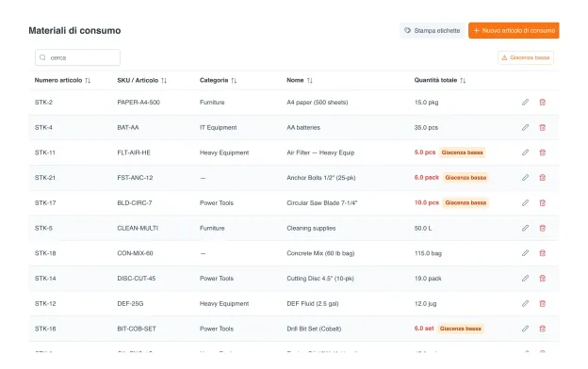Sort by Categoria column
588x369 pixels.
tap(234, 81)
